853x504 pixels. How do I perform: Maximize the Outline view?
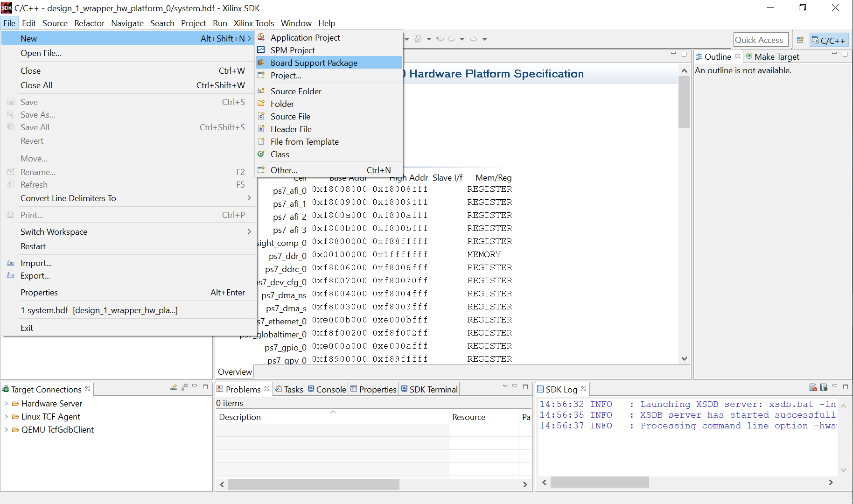(846, 55)
